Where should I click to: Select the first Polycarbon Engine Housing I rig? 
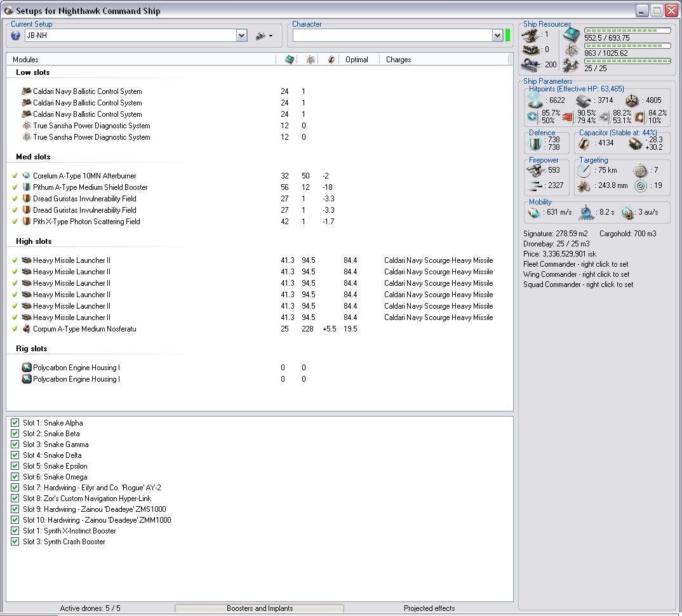pyautogui.click(x=76, y=368)
